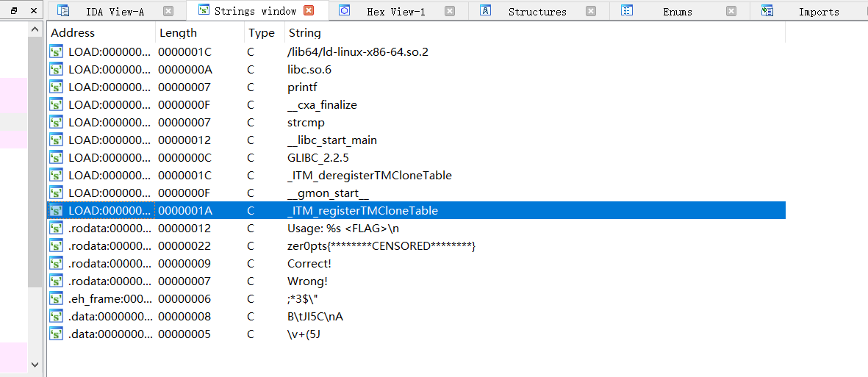
Task: Switch to the Enums tab
Action: pyautogui.click(x=677, y=12)
